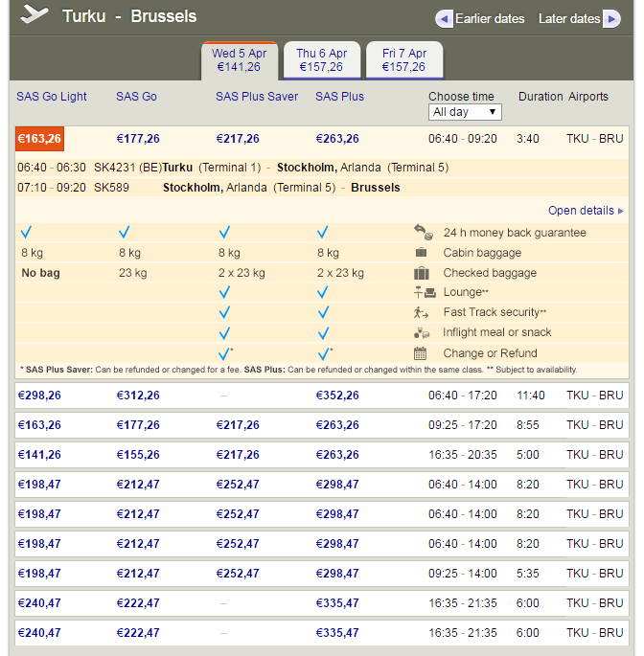Pick the €141,26 fare for the 16:35 - 20:35 flight

click(38, 455)
